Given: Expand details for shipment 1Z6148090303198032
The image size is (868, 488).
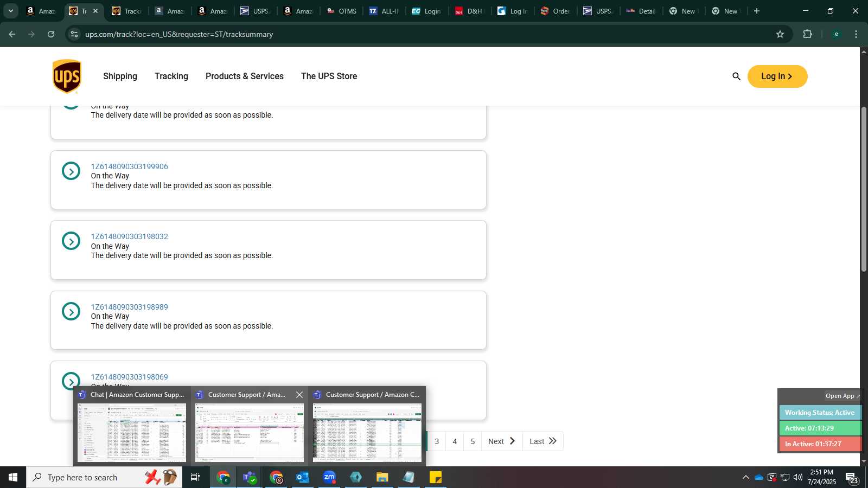Looking at the screenshot, I should [71, 241].
